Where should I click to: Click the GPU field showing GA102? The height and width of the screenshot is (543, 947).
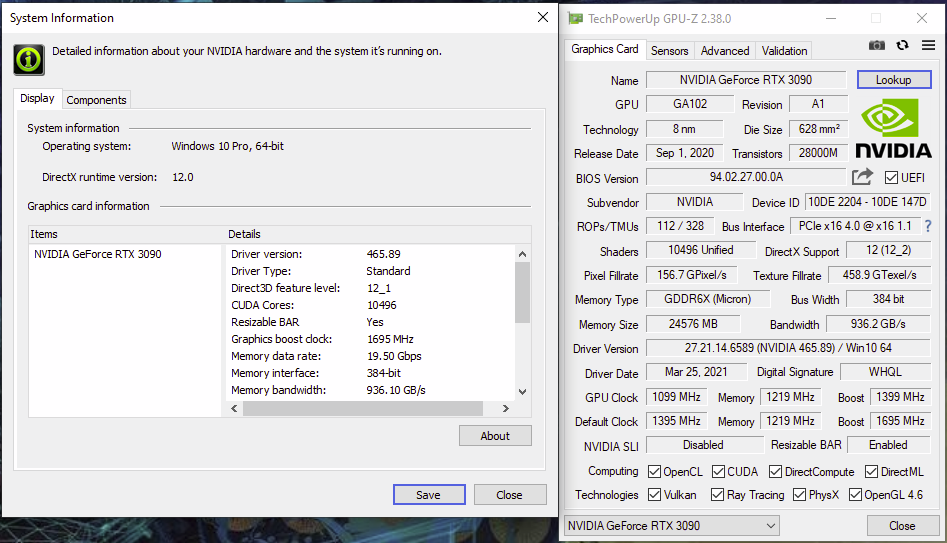pyautogui.click(x=690, y=104)
